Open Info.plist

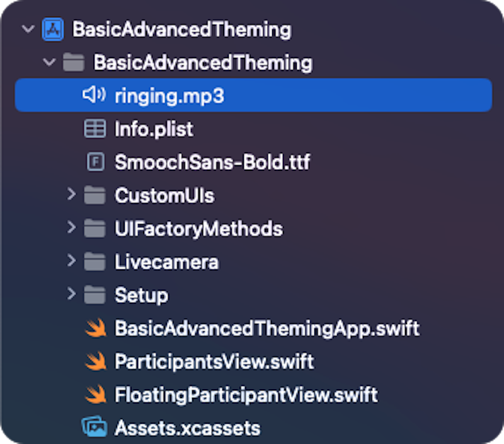pyautogui.click(x=154, y=129)
